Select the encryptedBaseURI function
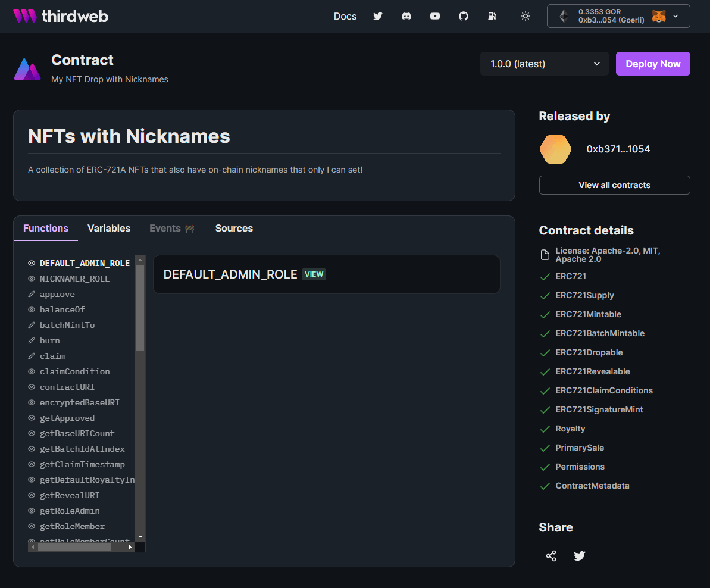710x588 pixels. pos(74,402)
